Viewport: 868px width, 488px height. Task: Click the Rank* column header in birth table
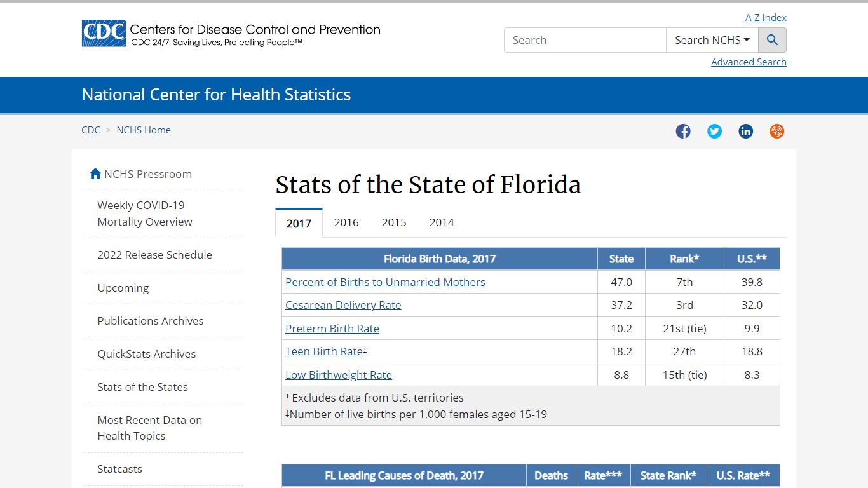click(684, 259)
